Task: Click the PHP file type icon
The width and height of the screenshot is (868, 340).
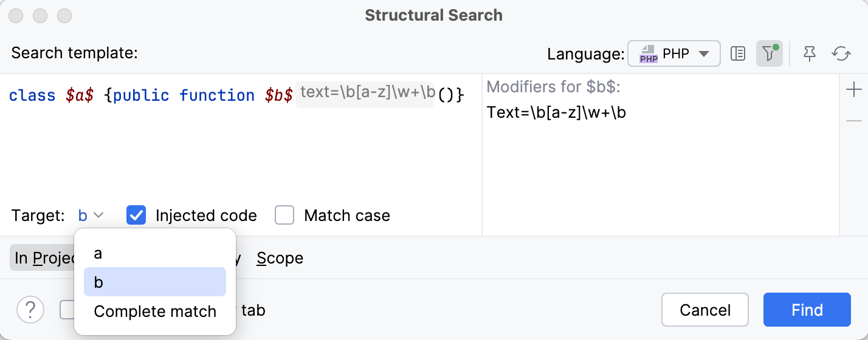Action: click(649, 54)
